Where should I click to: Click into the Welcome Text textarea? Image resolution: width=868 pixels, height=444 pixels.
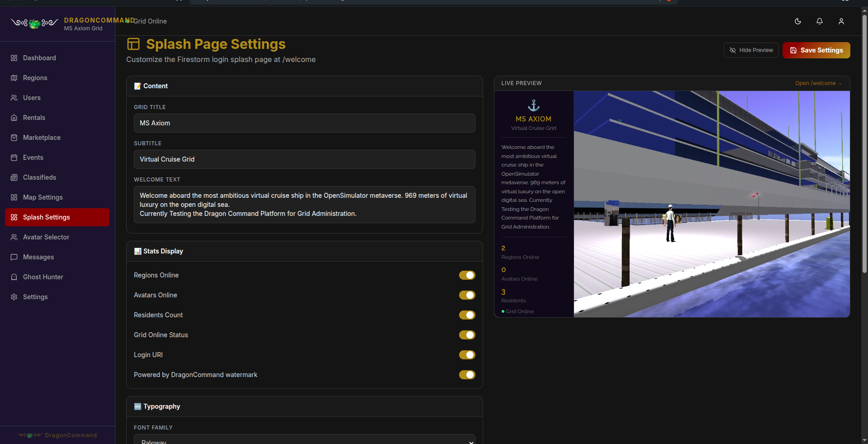[304, 205]
